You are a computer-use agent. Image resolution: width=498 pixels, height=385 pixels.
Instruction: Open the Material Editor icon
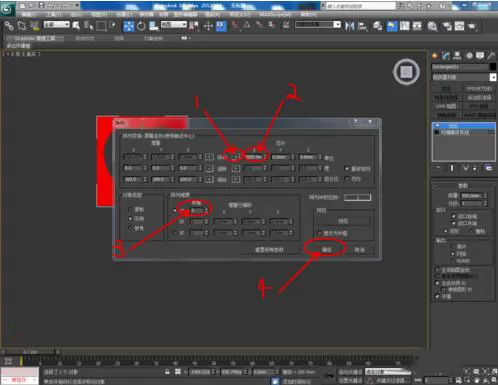[x=432, y=26]
